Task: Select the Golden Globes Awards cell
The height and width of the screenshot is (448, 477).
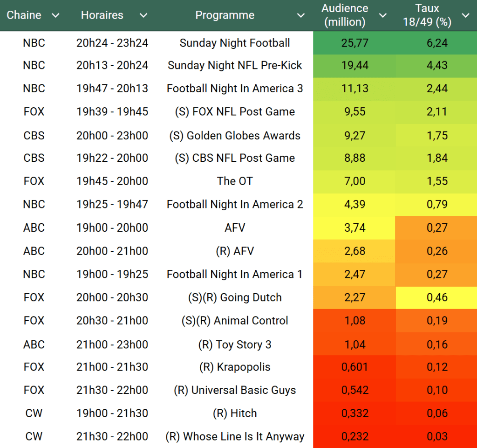Action: tap(235, 136)
